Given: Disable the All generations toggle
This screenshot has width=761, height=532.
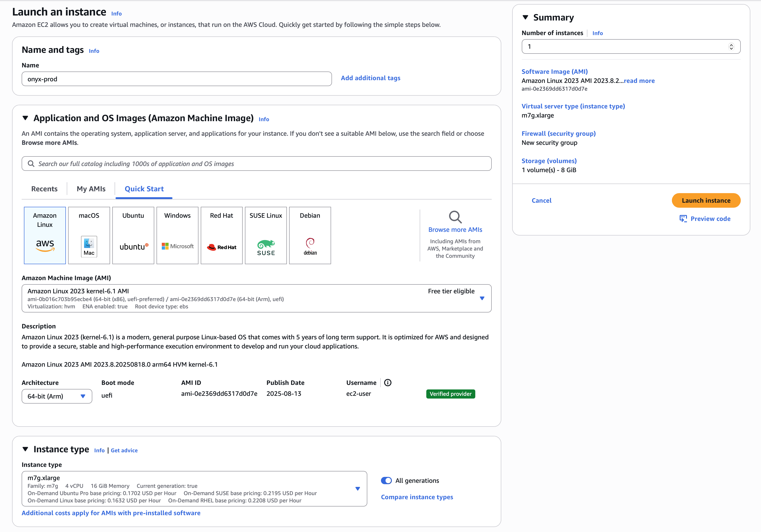Looking at the screenshot, I should click(x=386, y=480).
